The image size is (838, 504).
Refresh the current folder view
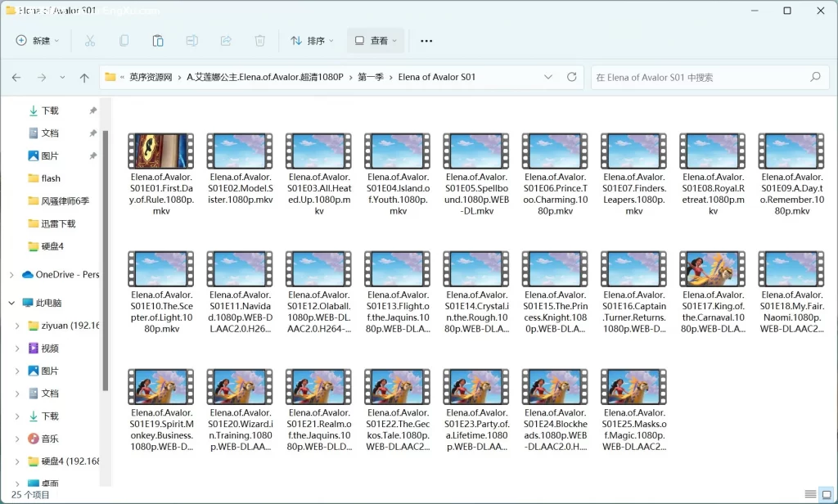pos(572,77)
